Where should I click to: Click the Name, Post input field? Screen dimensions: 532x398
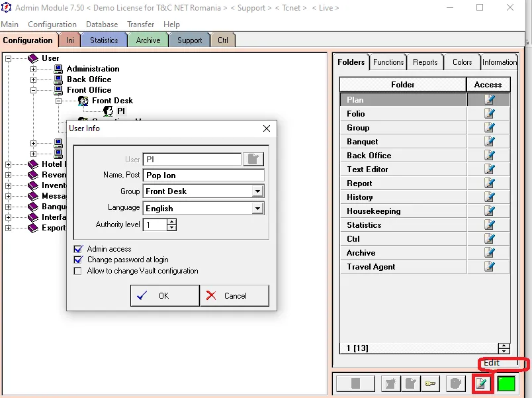pyautogui.click(x=204, y=175)
